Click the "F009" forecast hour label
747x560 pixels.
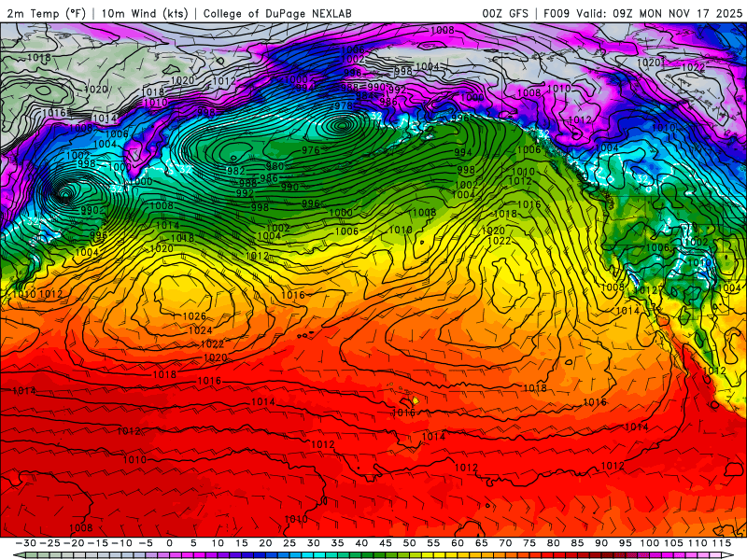point(557,13)
